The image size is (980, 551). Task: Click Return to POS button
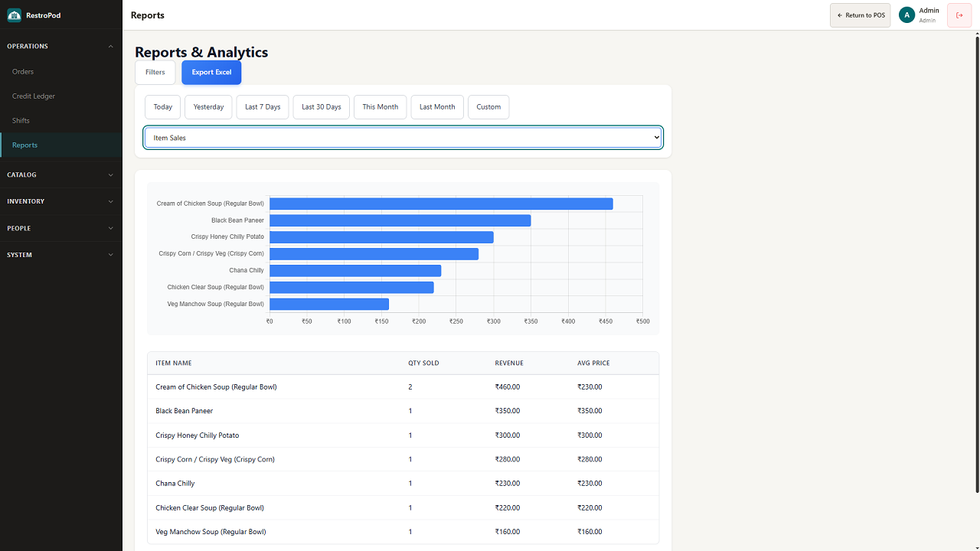click(861, 15)
